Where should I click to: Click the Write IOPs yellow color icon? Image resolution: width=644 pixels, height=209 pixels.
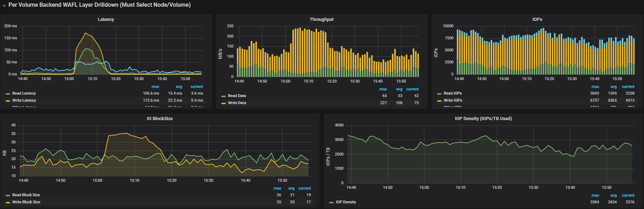[x=439, y=101]
